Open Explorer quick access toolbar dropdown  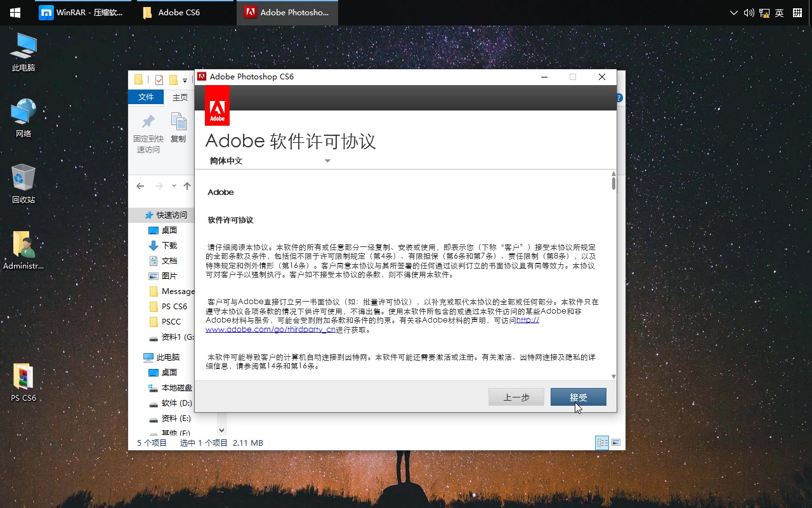tap(185, 80)
